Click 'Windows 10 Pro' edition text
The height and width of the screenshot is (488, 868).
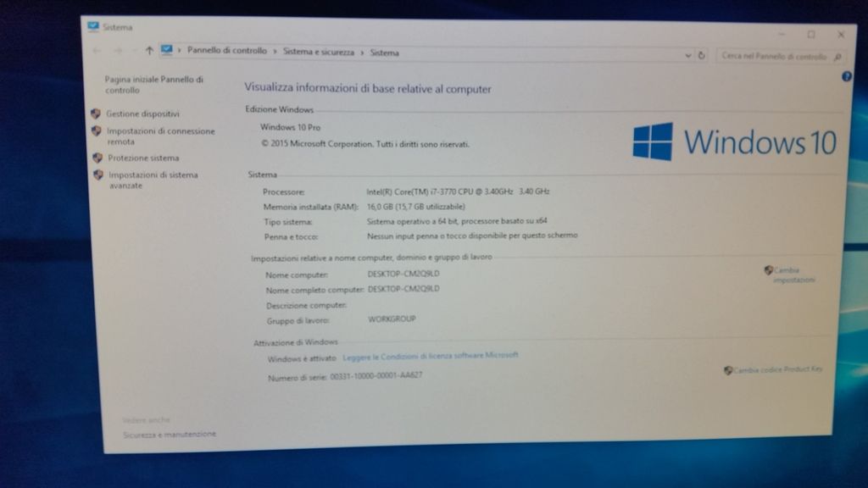pos(290,127)
